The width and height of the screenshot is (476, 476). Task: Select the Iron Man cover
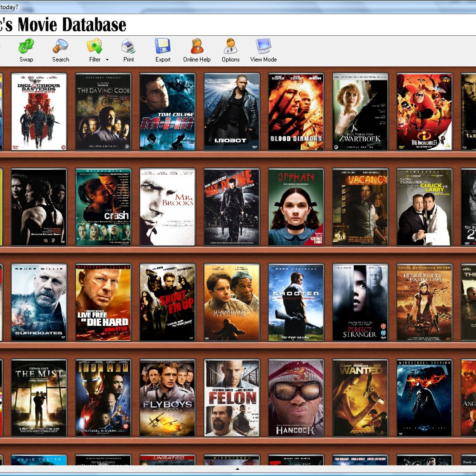pos(103,397)
